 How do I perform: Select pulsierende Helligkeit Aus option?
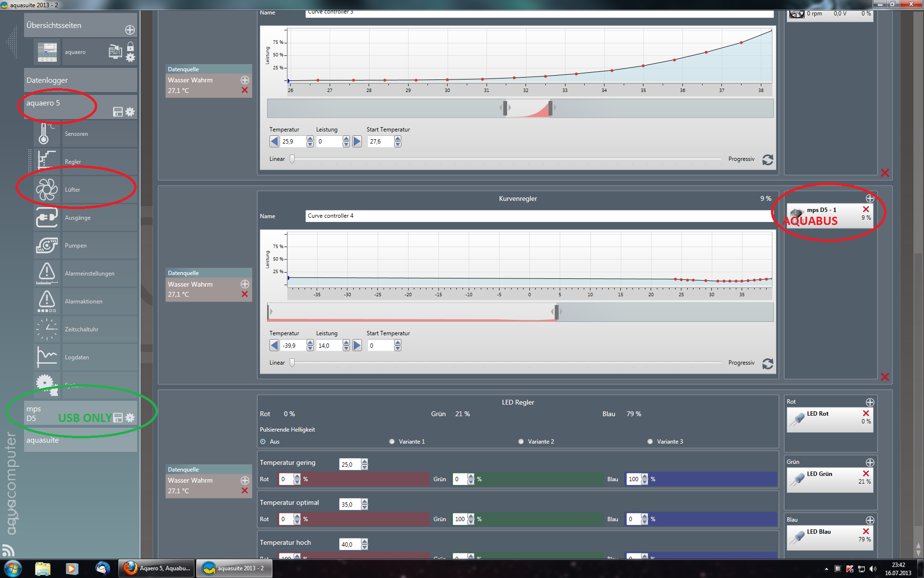263,442
